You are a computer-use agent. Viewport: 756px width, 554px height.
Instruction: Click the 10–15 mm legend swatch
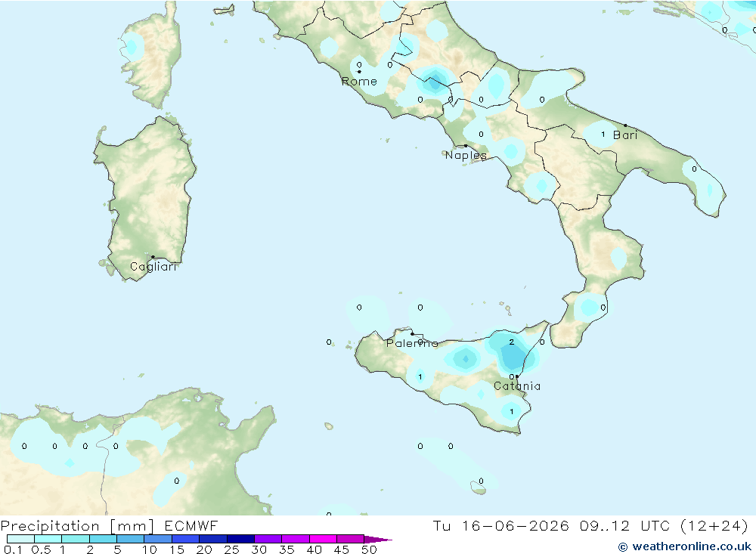(x=158, y=539)
